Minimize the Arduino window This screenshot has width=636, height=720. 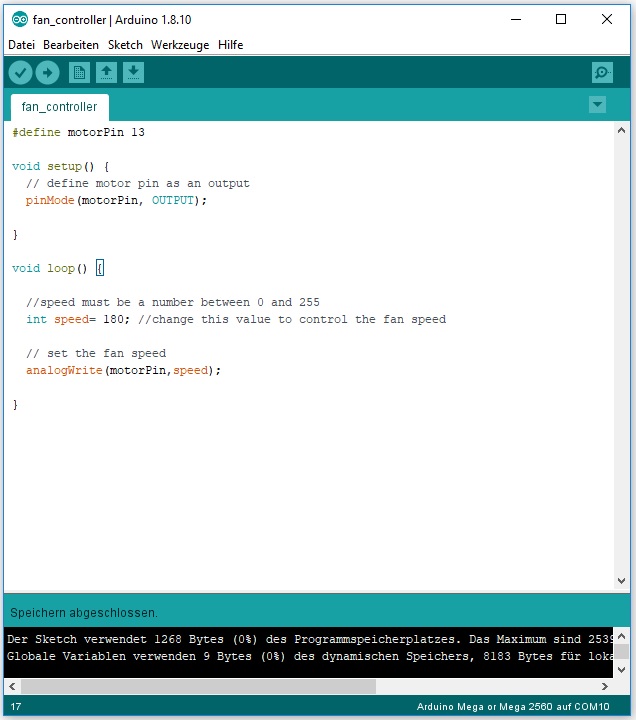click(x=516, y=19)
